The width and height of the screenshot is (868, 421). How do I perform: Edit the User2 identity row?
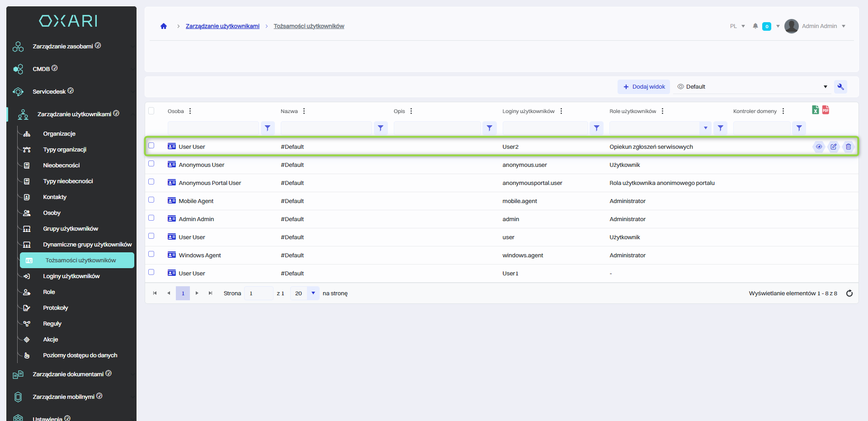pos(833,147)
